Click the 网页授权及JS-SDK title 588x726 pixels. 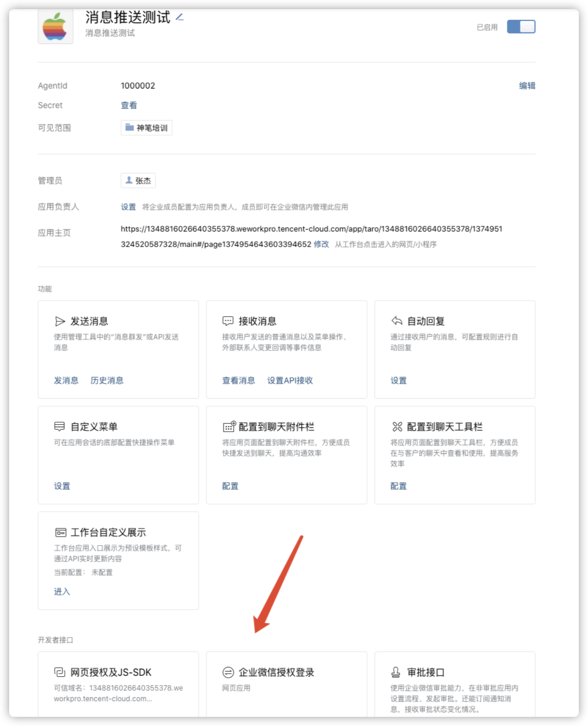click(111, 672)
